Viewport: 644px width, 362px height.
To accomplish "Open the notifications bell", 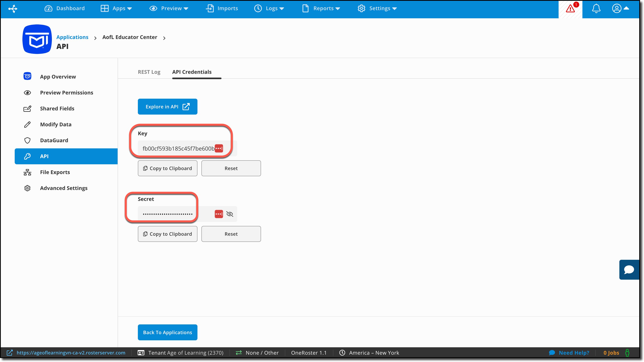I will pyautogui.click(x=596, y=9).
